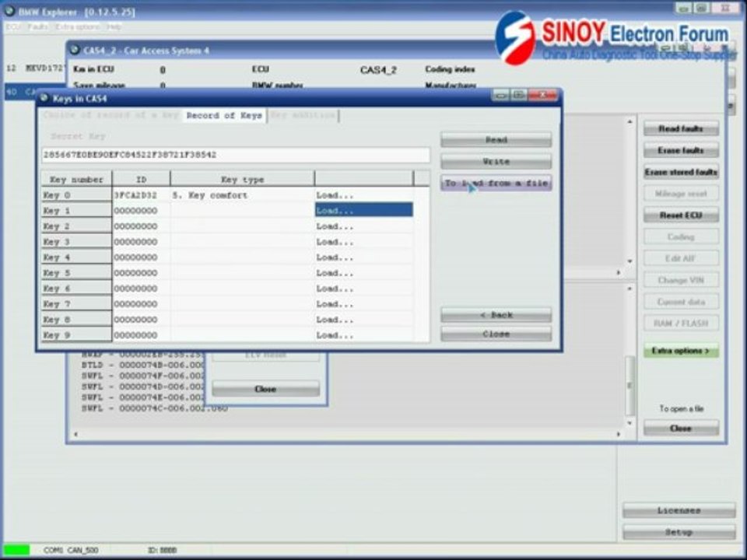The height and width of the screenshot is (560, 747).
Task: Click ID cell 3FCA2D32 for Key 0
Action: pos(141,195)
